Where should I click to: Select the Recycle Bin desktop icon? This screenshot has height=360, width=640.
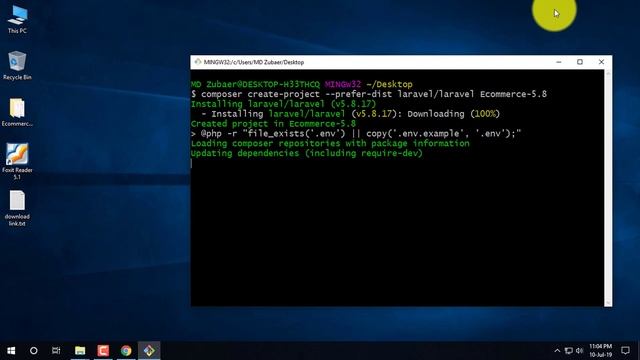tap(17, 65)
